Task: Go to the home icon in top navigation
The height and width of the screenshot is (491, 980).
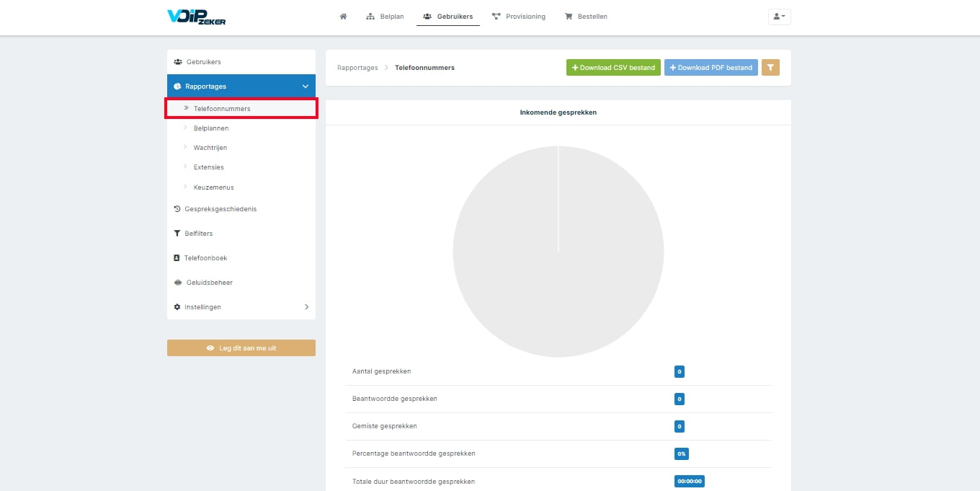Action: 344,16
